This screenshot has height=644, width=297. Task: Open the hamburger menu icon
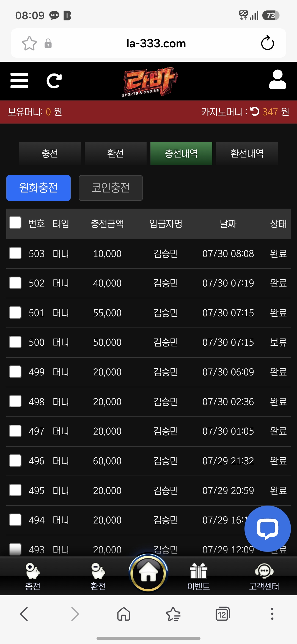coord(19,81)
